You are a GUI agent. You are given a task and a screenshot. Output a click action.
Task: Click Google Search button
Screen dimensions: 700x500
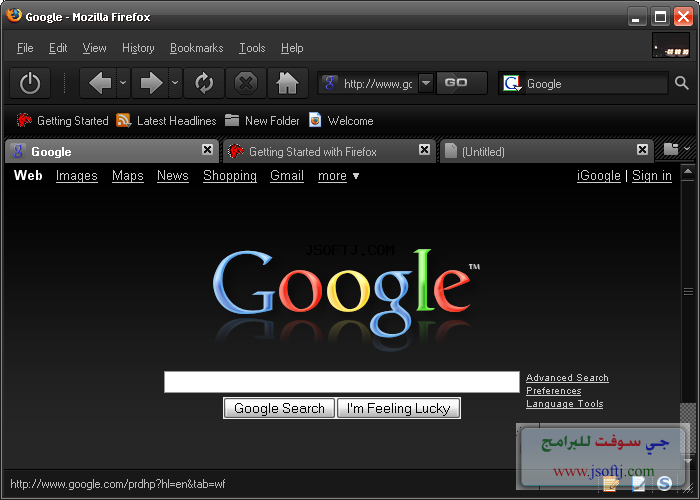coord(279,408)
